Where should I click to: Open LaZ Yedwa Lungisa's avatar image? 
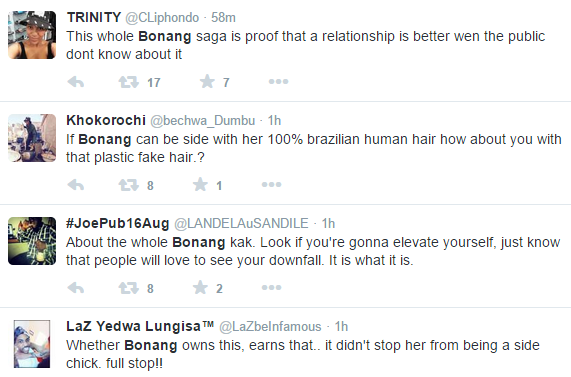32,344
